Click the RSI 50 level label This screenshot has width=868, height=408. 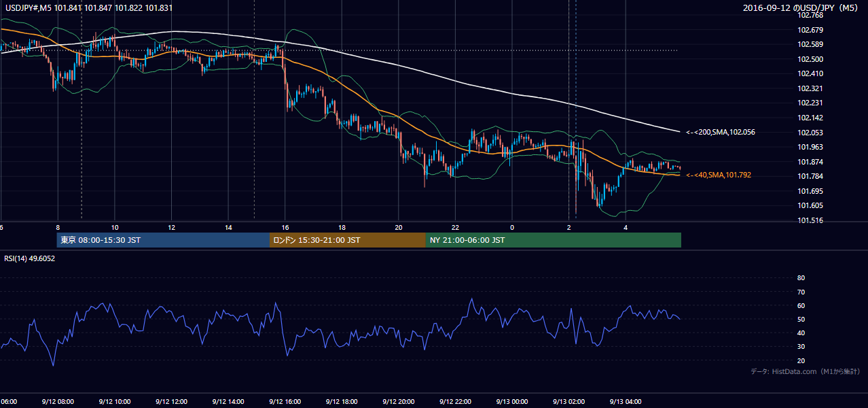tap(801, 319)
